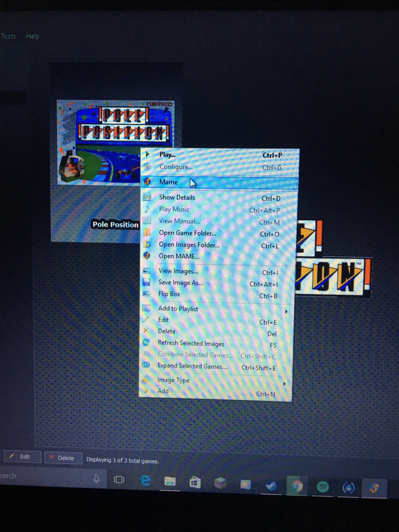This screenshot has height=532, width=399.
Task: Click the Pole Position game box thumbnail
Action: point(116,142)
